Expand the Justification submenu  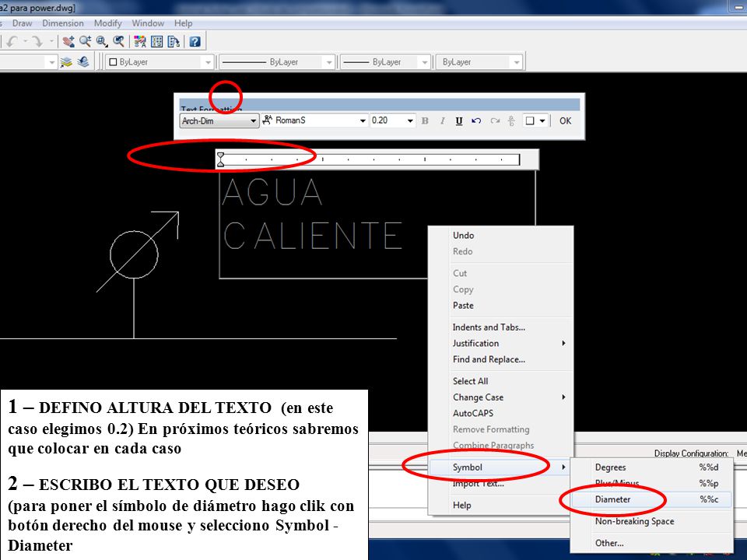pos(500,343)
